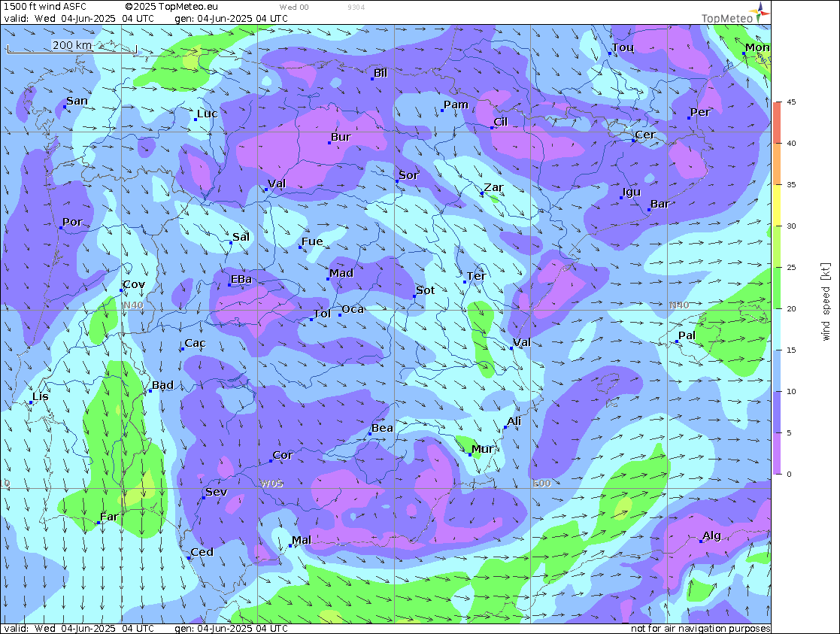This screenshot has width=840, height=634.
Task: Click the 'W05' longitude grid label
Action: [x=271, y=484]
